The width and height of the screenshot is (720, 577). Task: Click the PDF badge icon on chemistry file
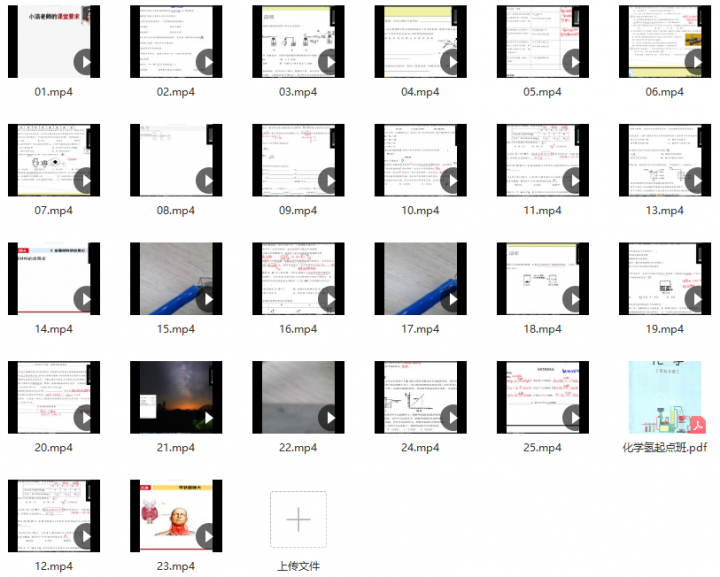[x=698, y=425]
